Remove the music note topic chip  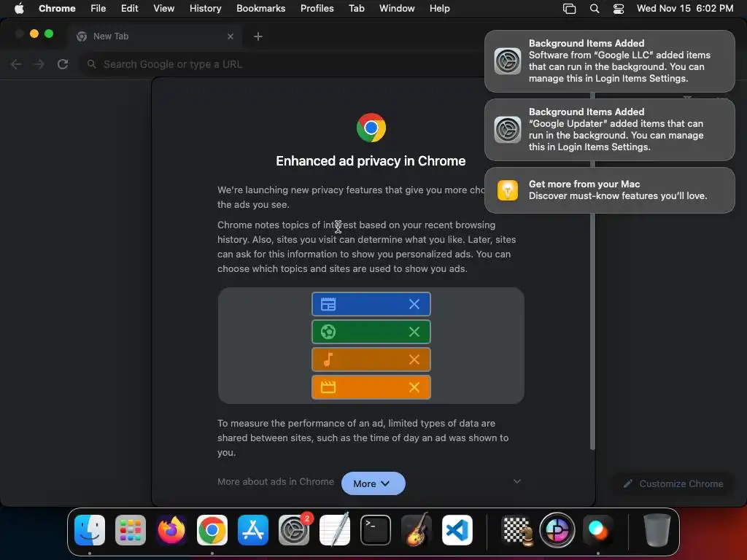click(414, 359)
